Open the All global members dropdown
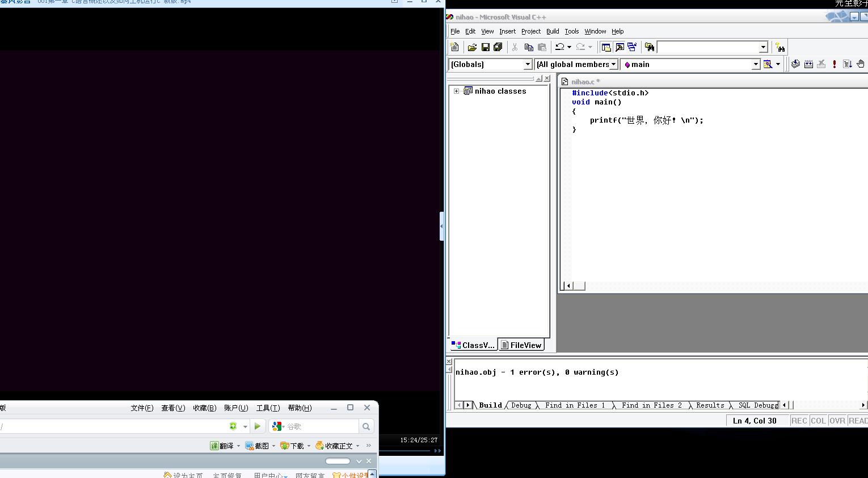Image resolution: width=868 pixels, height=478 pixels. (x=613, y=64)
